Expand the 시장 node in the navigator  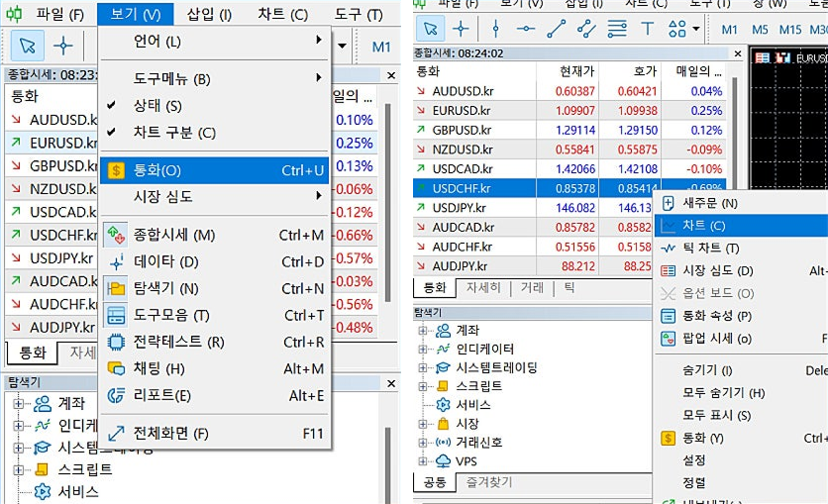[x=423, y=424]
